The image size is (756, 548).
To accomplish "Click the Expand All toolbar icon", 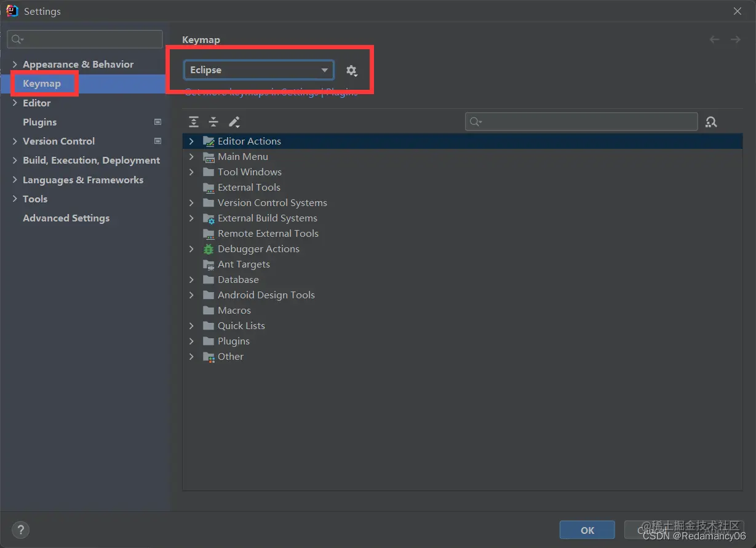I will point(194,122).
